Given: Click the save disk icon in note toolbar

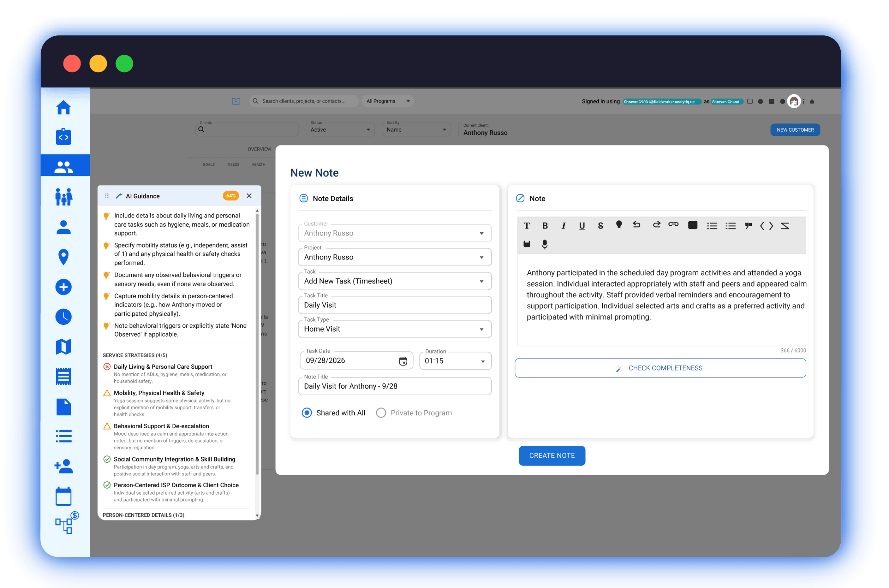Looking at the screenshot, I should tap(527, 244).
